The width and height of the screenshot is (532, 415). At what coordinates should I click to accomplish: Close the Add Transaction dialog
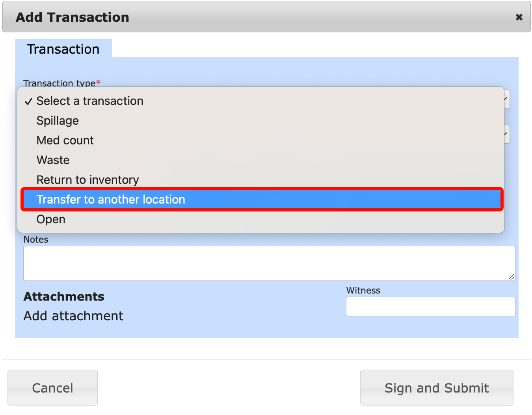[519, 17]
